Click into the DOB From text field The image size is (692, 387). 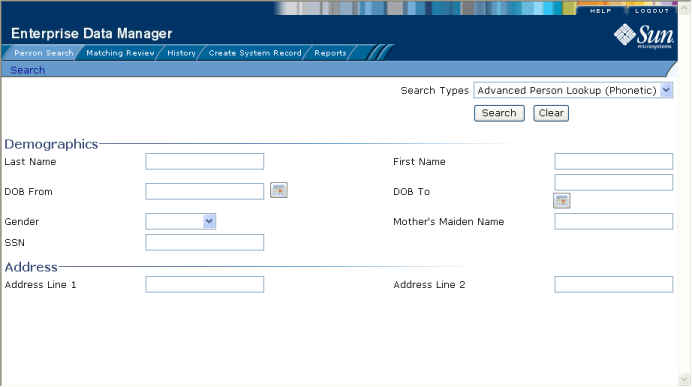205,191
